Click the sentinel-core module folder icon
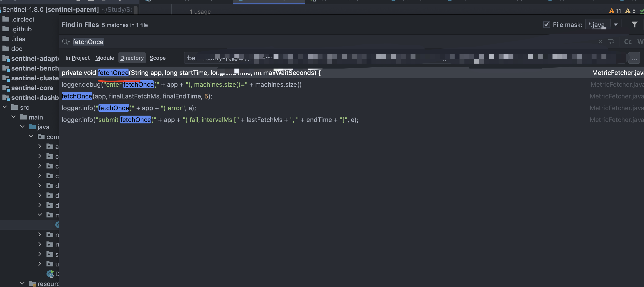This screenshot has height=287, width=644. pyautogui.click(x=6, y=88)
